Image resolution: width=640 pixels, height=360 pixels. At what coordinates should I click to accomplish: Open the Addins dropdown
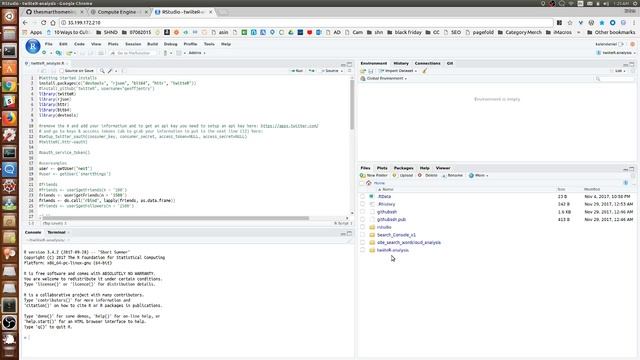[197, 53]
